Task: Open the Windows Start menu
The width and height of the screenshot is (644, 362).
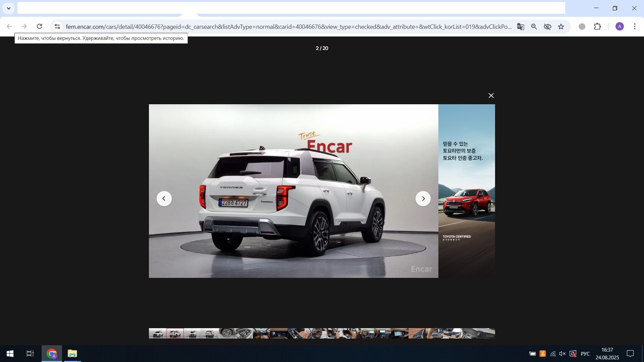Action: (10, 354)
